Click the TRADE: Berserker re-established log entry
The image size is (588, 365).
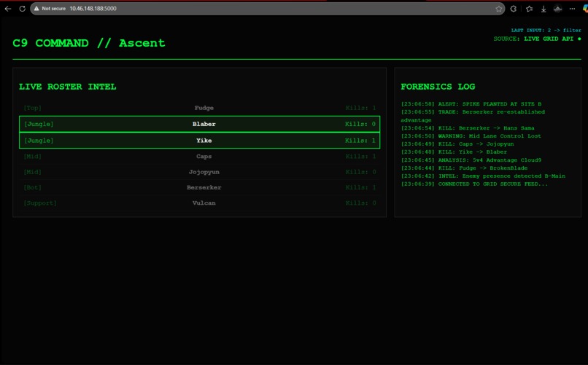[x=473, y=116]
